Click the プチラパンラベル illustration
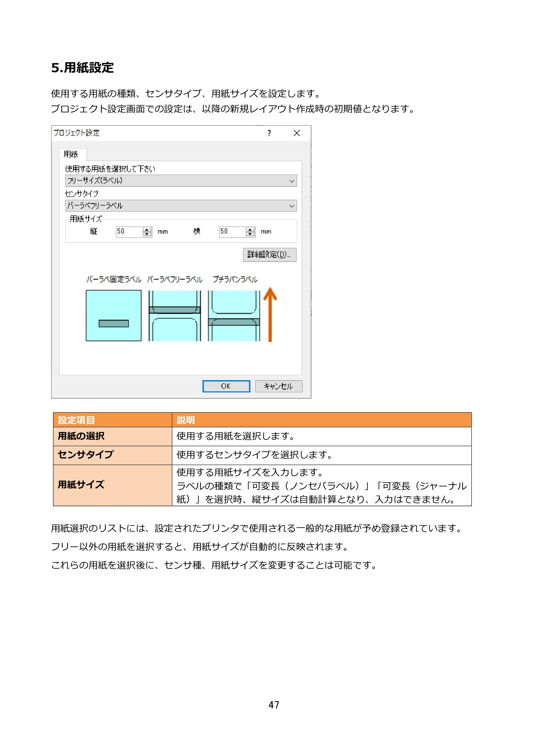The width and height of the screenshot is (535, 756). [234, 316]
